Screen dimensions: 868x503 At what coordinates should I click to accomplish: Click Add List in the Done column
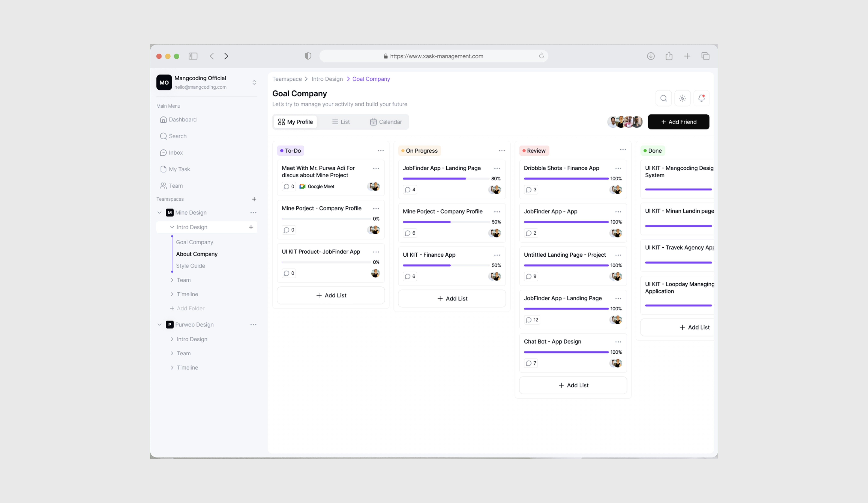coord(677,327)
